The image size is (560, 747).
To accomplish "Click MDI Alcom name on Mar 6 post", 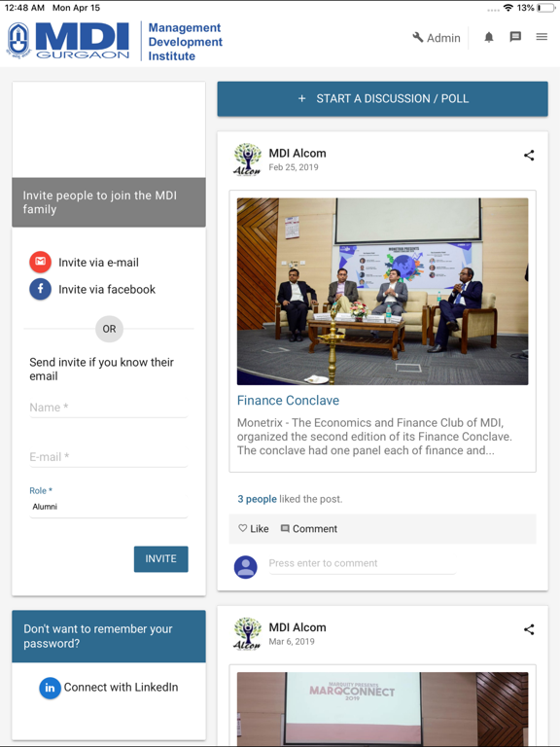I will pos(297,627).
